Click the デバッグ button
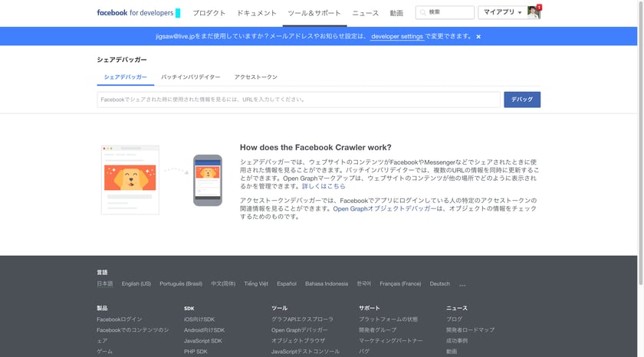This screenshot has width=644, height=357. coord(522,100)
